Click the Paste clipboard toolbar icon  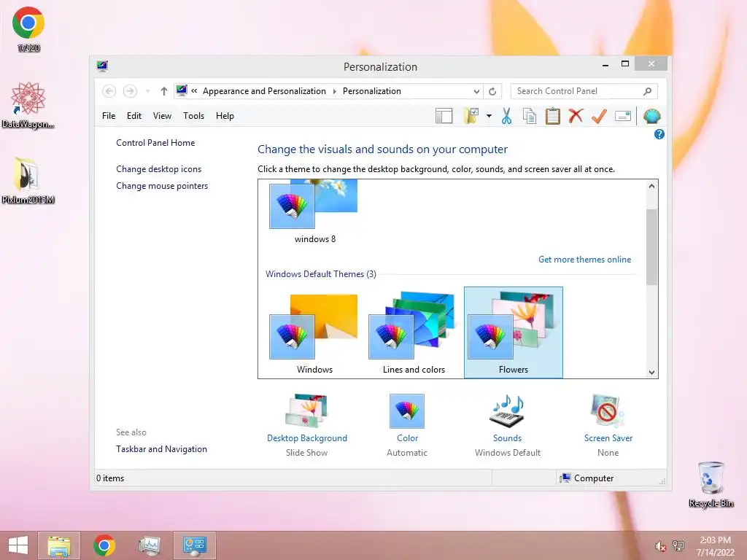(553, 116)
